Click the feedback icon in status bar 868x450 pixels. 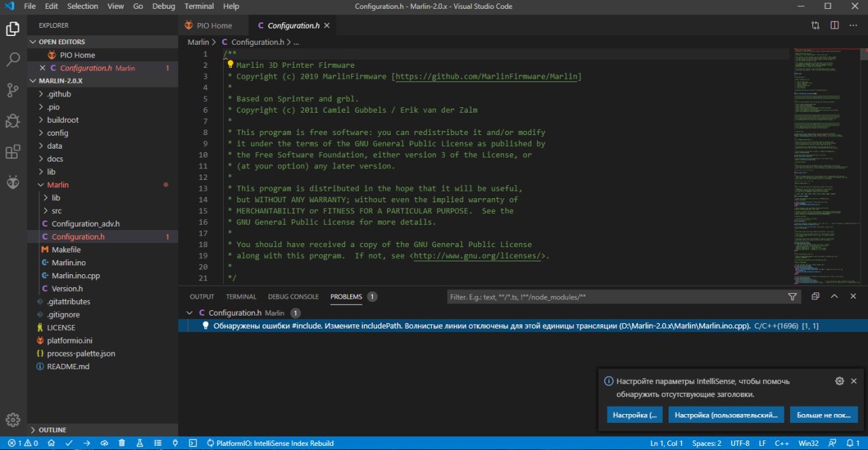833,443
